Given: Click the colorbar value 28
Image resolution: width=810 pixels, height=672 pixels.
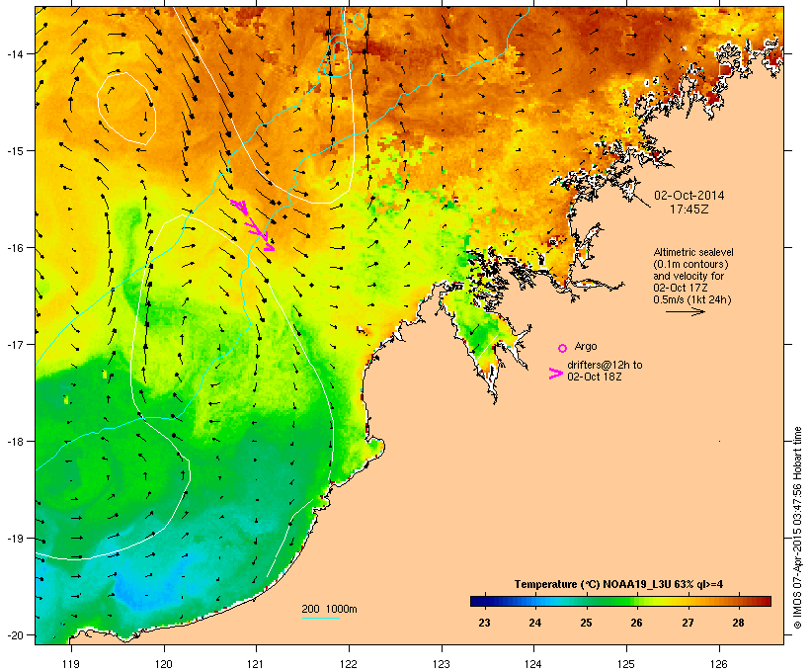Looking at the screenshot, I should [738, 623].
